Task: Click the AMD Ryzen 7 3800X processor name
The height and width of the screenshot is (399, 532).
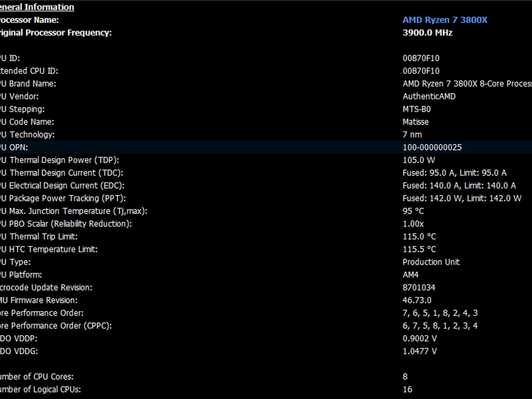Action: click(x=445, y=20)
